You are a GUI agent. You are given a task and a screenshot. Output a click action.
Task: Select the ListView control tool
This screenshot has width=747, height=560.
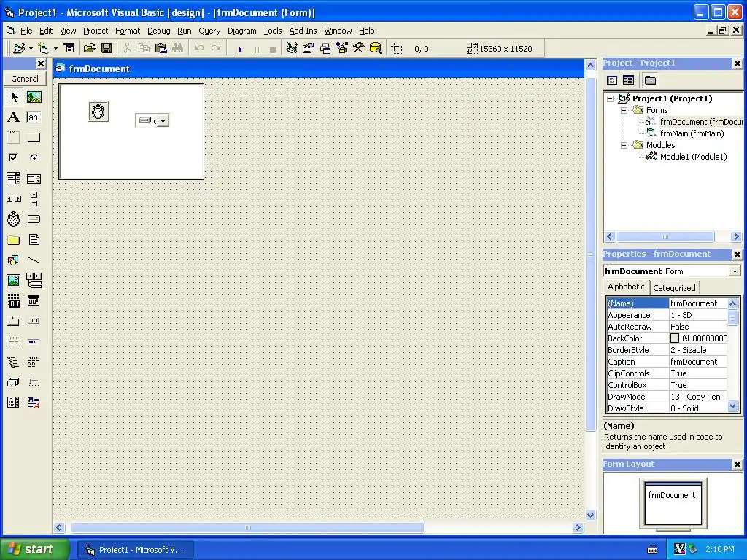(x=34, y=362)
